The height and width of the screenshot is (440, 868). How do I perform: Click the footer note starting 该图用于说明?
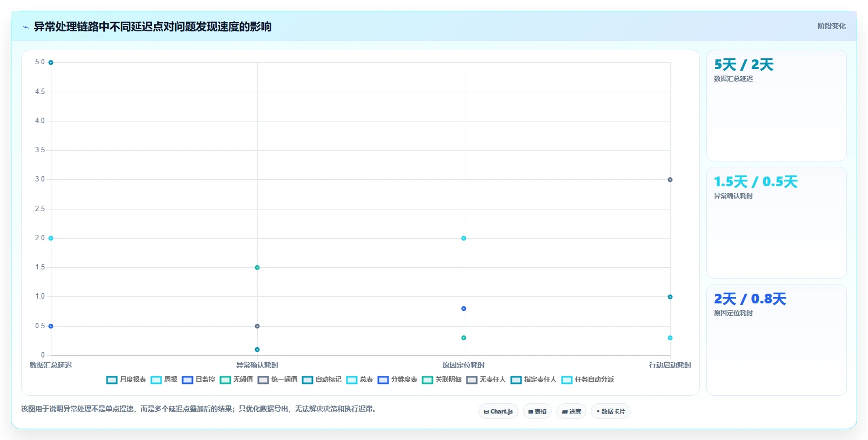[x=199, y=409]
